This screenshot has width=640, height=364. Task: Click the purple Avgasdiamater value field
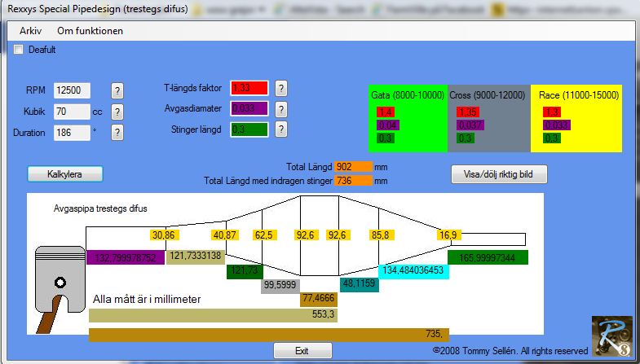(x=249, y=109)
